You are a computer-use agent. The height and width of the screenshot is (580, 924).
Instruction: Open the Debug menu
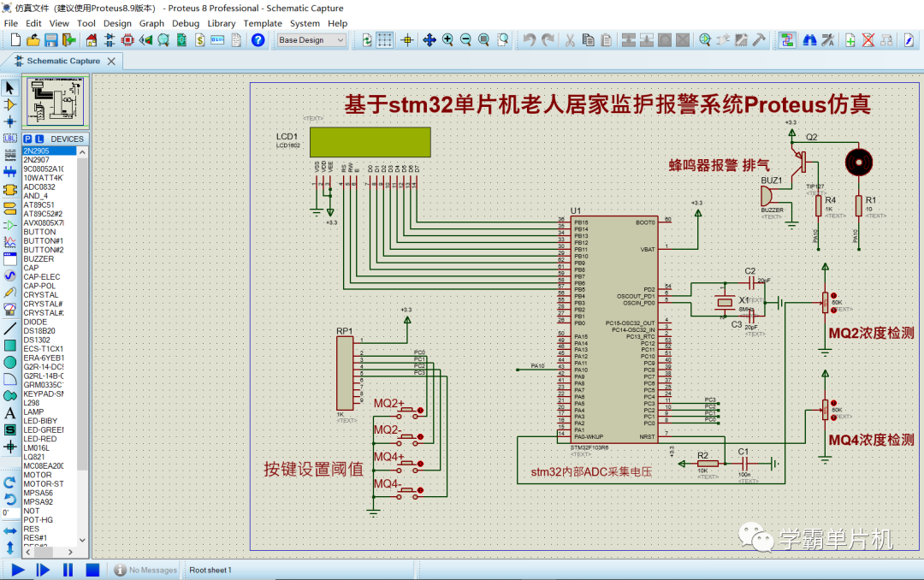click(186, 23)
